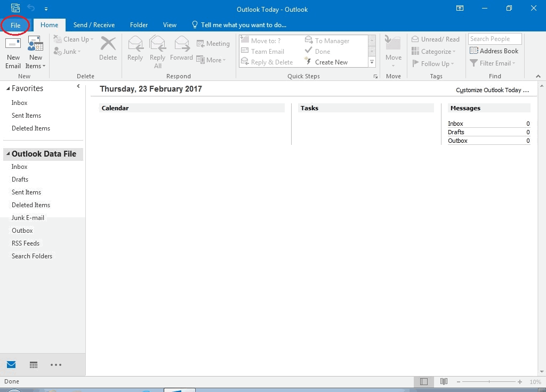Switch to the Home tab

(49, 25)
